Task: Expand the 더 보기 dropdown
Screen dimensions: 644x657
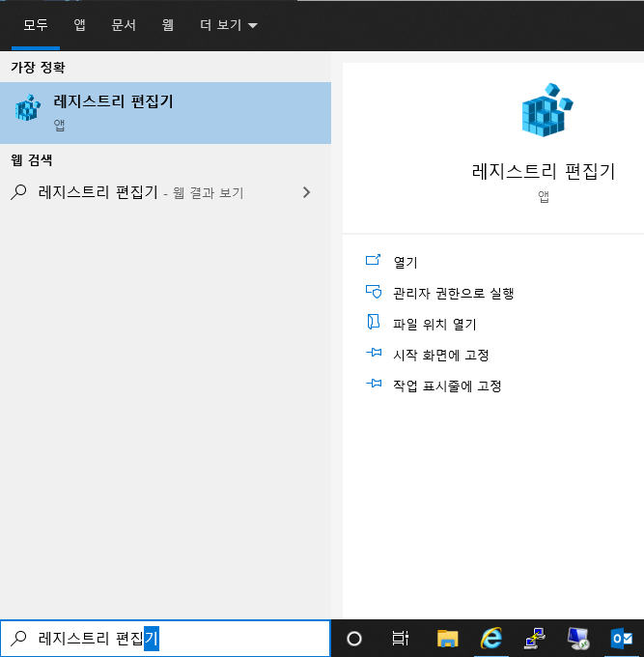Action: 229,25
